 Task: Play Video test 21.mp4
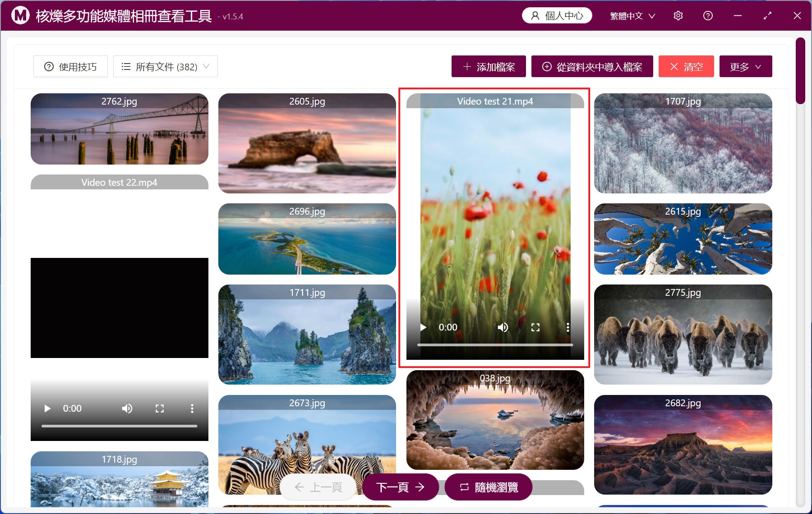point(423,327)
